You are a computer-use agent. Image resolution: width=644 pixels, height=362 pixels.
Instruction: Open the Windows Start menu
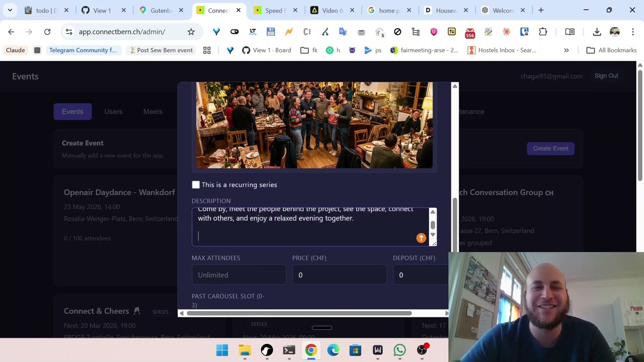click(222, 350)
